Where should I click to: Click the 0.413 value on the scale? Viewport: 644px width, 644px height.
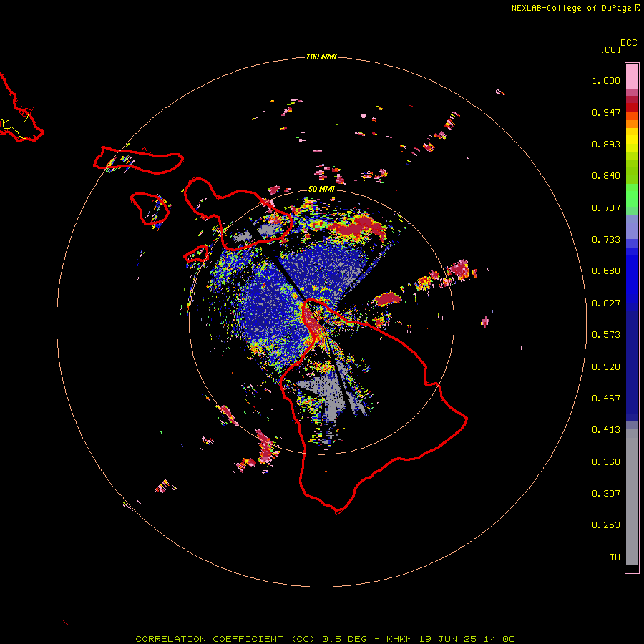[x=606, y=430]
